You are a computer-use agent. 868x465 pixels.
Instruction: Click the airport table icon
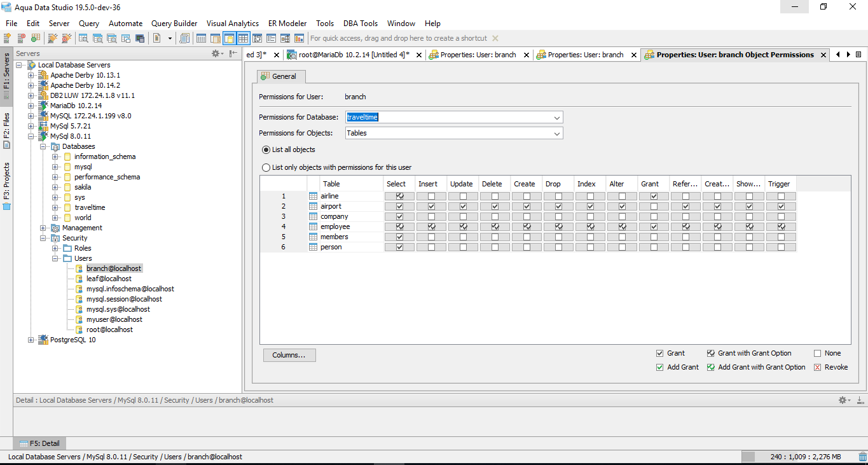point(313,206)
